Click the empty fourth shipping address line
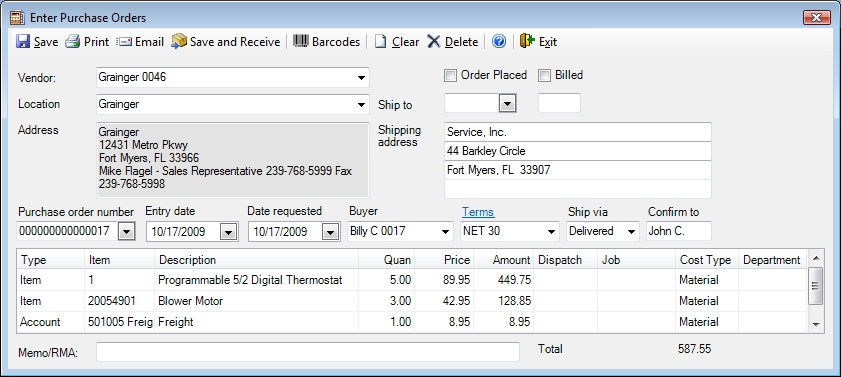 coord(578,189)
